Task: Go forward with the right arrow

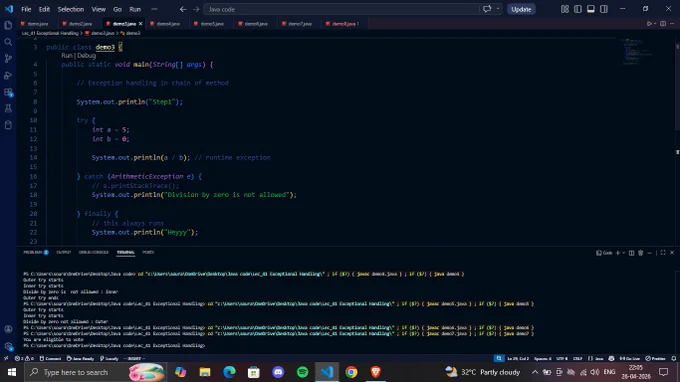Action: click(196, 9)
